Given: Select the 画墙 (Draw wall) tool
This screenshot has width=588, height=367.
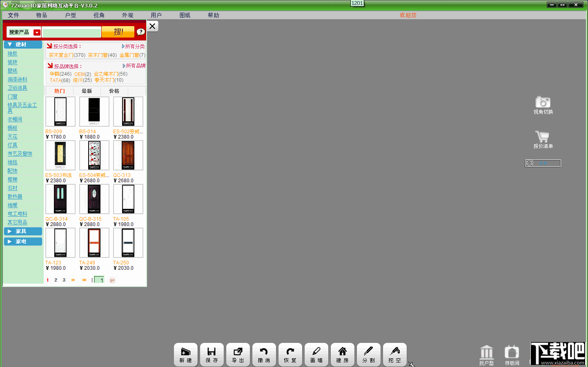Looking at the screenshot, I should [316, 354].
